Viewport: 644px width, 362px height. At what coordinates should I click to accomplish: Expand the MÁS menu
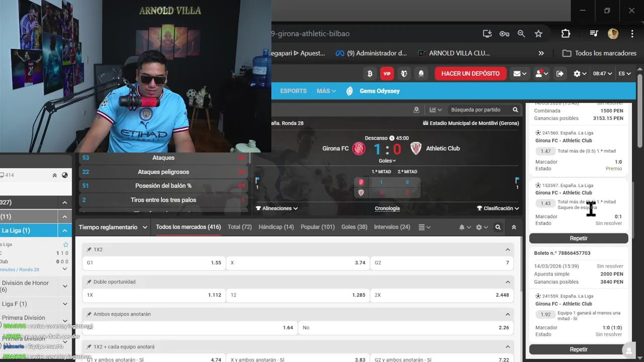pyautogui.click(x=326, y=91)
